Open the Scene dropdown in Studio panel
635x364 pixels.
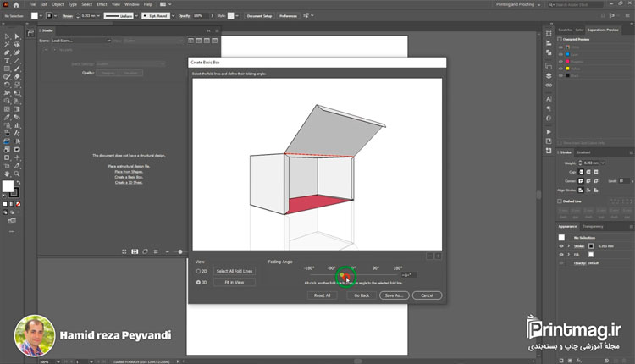85,41
